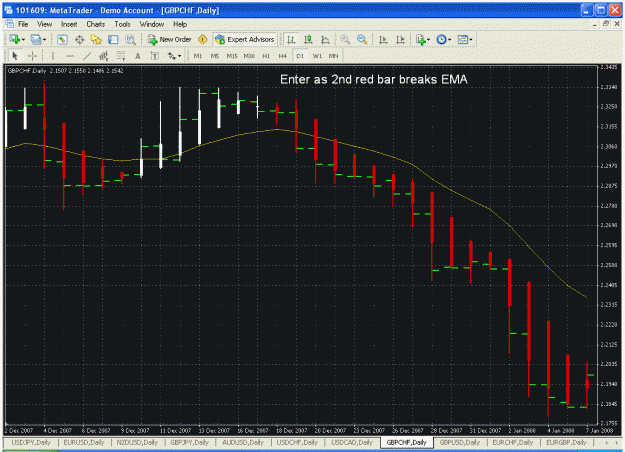Open the Window menu

pyautogui.click(x=151, y=24)
